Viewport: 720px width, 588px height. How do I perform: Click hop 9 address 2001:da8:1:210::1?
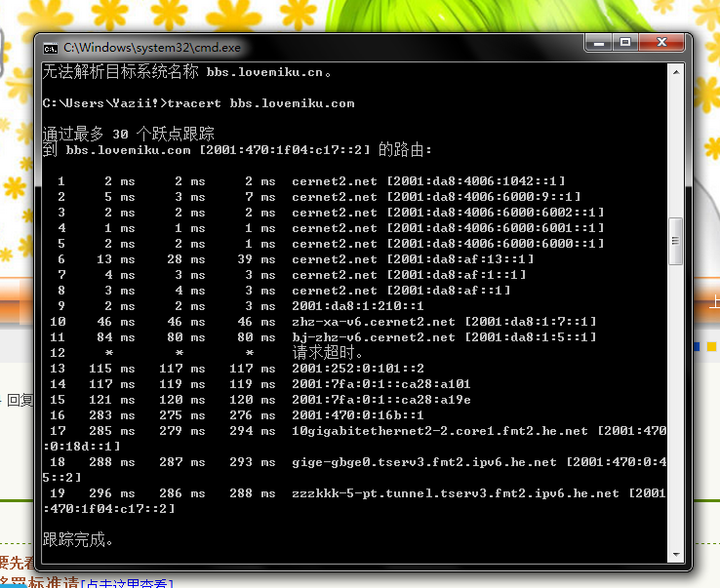358,306
